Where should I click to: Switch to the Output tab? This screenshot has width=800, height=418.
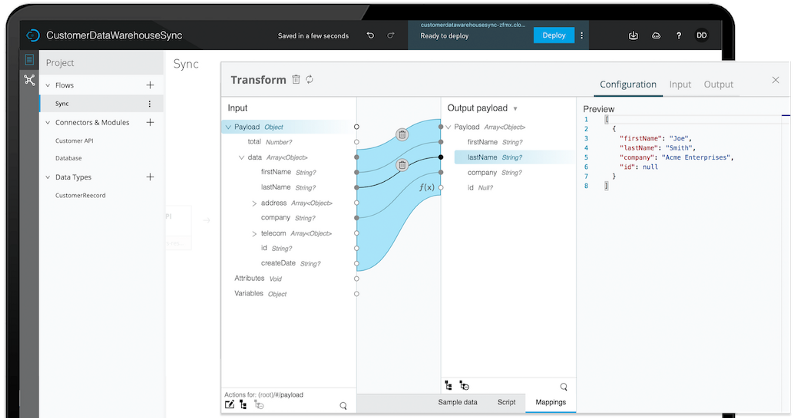pos(718,84)
